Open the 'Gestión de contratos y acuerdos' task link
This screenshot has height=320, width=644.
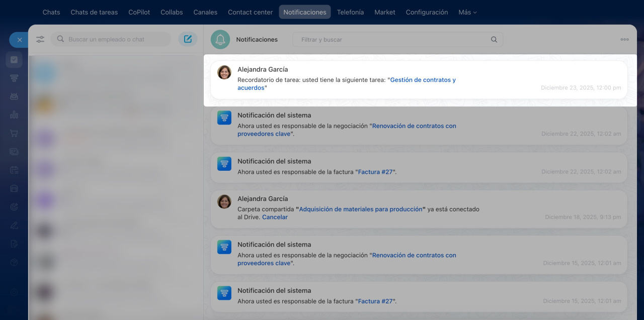pos(422,80)
